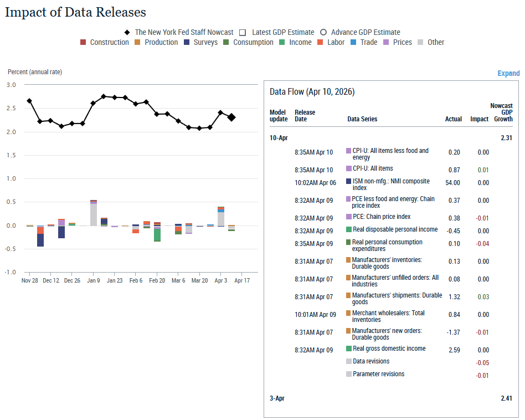This screenshot has height=420, width=525.
Task: Click the Labor legend square icon
Action: [x=320, y=43]
